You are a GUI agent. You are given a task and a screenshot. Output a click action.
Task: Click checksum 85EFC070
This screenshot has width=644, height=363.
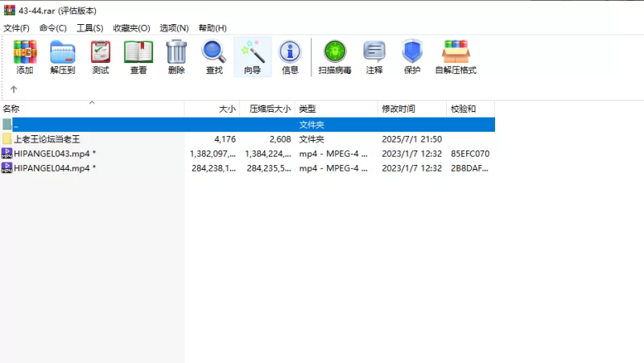coord(470,154)
